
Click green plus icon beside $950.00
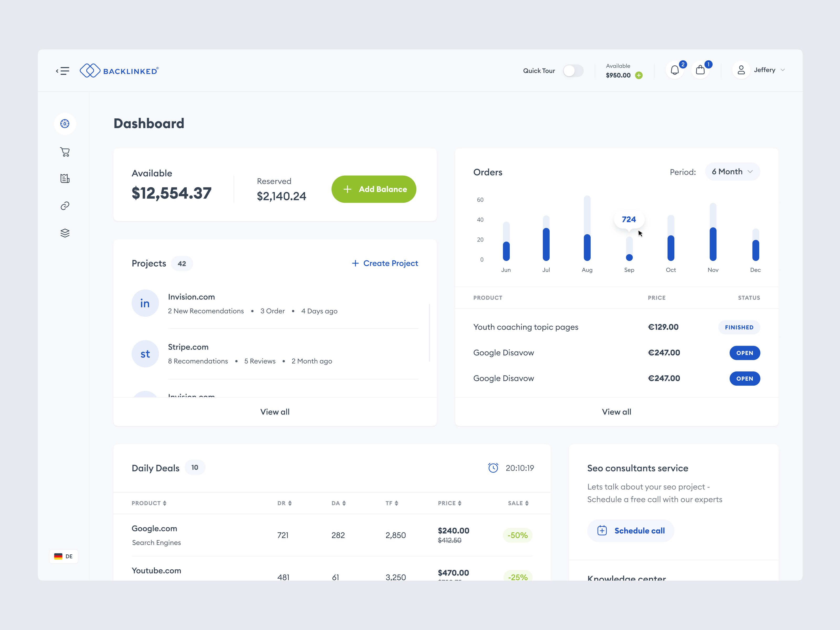tap(639, 75)
